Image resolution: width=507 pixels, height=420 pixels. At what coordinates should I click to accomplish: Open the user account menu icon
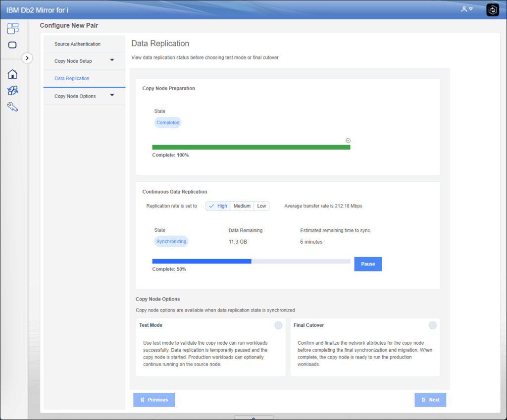pyautogui.click(x=466, y=9)
